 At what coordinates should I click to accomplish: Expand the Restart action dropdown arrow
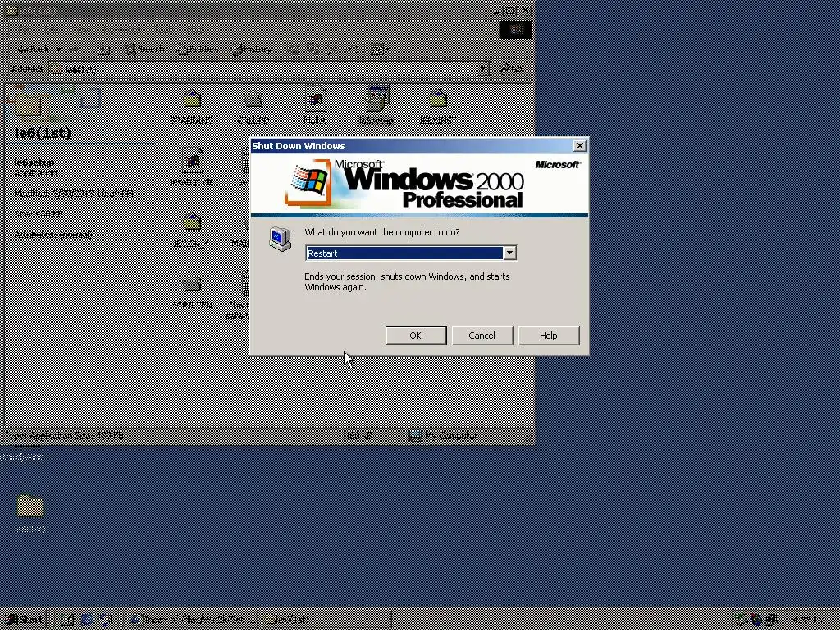[x=509, y=253]
